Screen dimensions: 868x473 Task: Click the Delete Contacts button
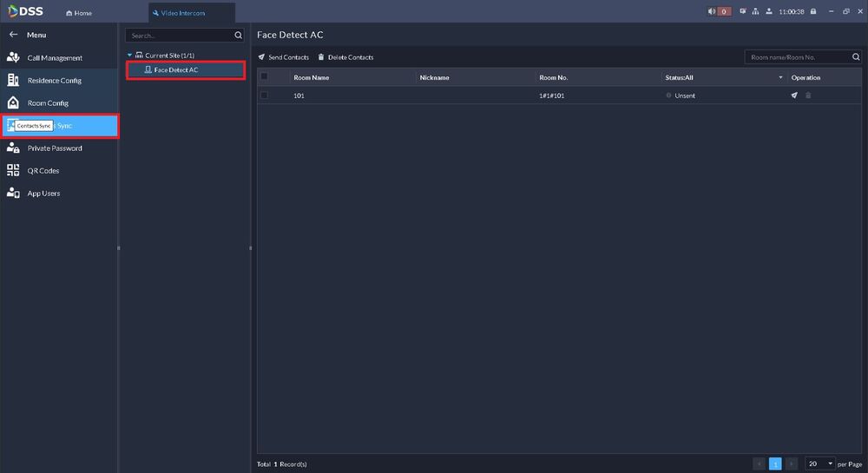point(345,57)
